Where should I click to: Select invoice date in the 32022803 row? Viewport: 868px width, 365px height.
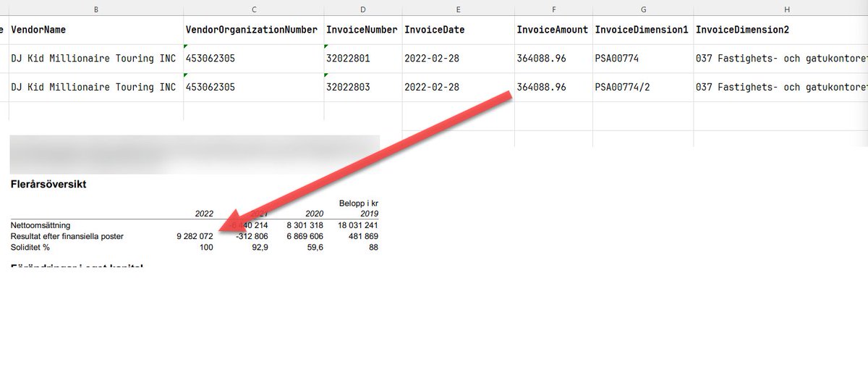[x=459, y=88]
